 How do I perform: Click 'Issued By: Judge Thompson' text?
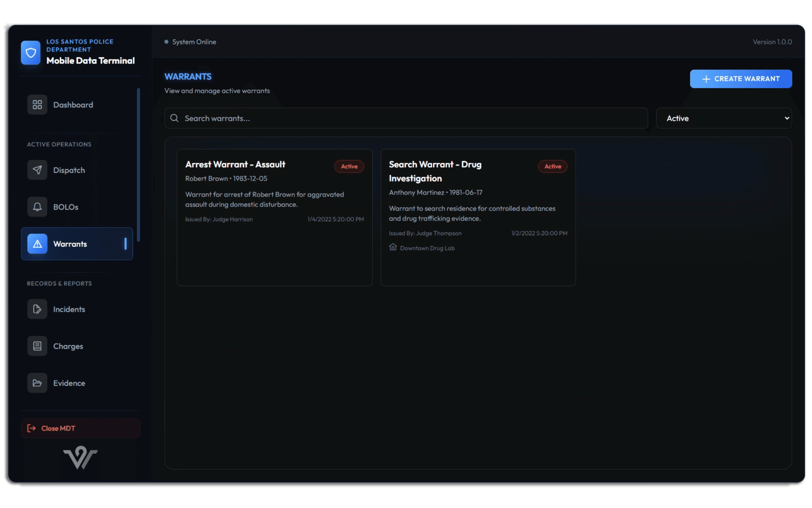click(425, 233)
